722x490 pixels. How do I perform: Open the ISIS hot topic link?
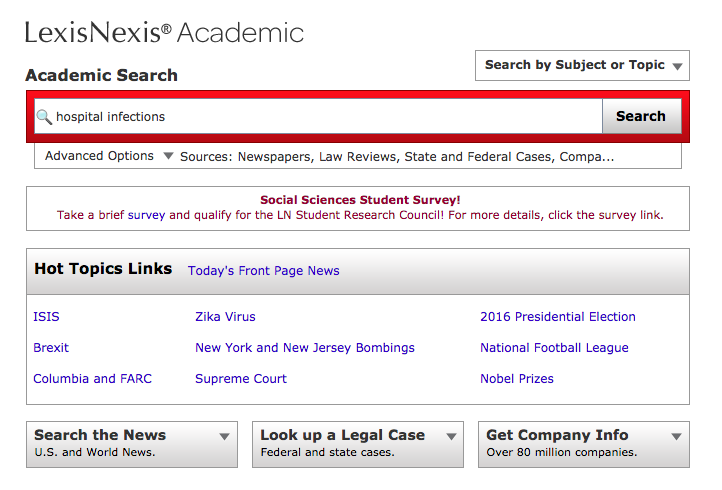(x=47, y=317)
